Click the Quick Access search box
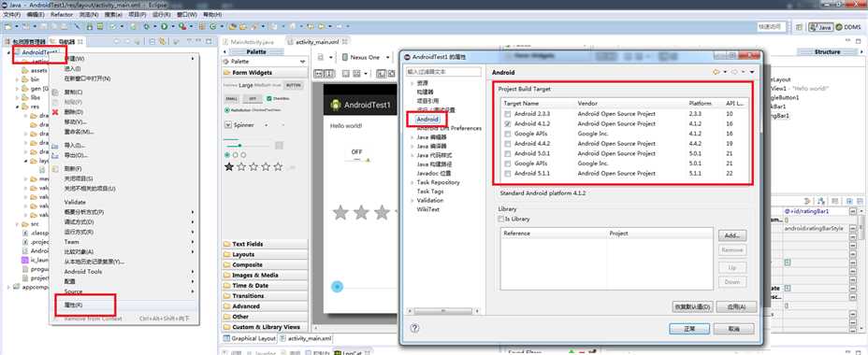The height and width of the screenshot is (355, 868). [773, 26]
